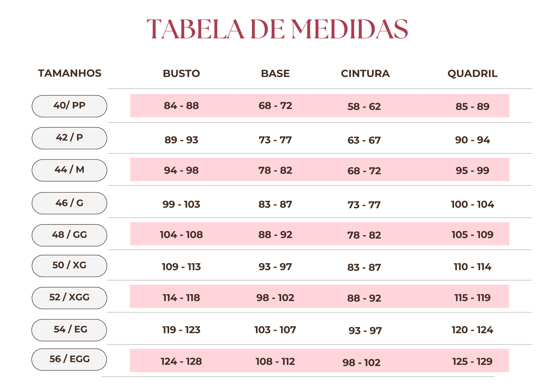
Task: Choose the 52 / XGG size pill
Action: (69, 298)
